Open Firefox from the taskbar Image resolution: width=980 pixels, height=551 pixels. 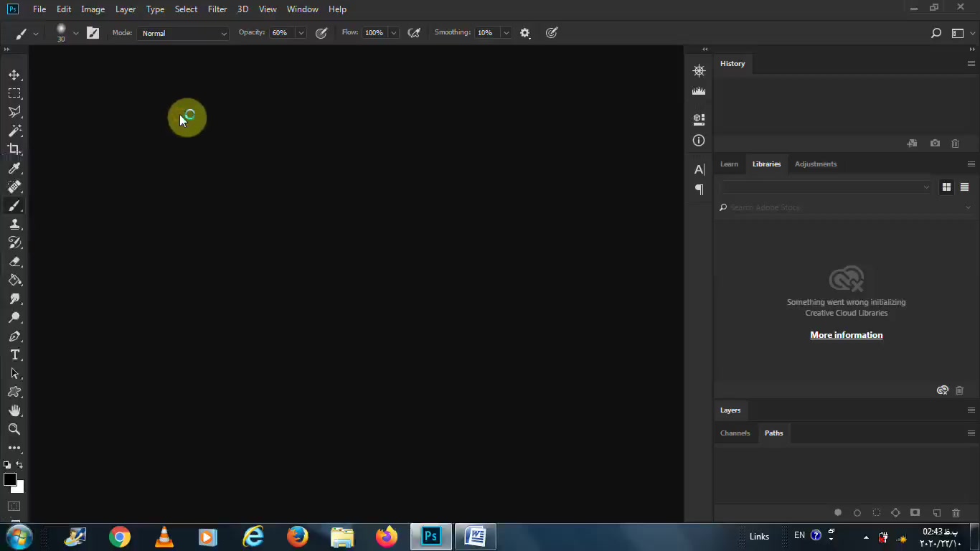click(x=297, y=537)
